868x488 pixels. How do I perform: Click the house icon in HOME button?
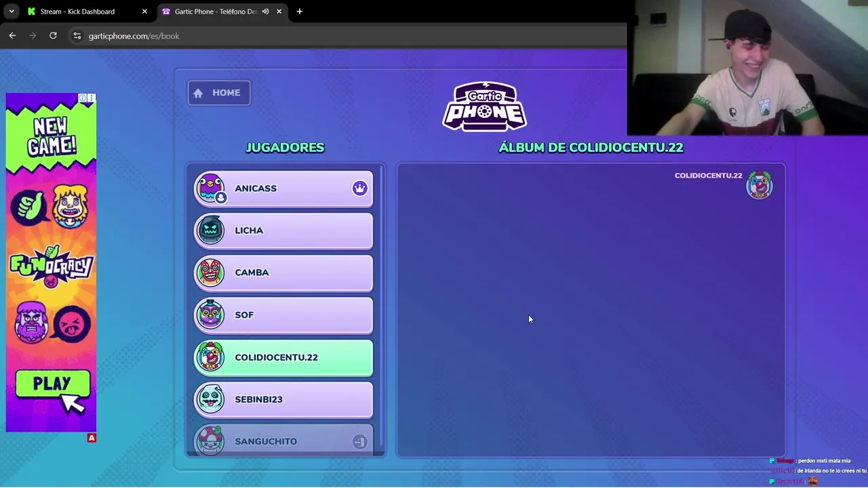coord(198,94)
